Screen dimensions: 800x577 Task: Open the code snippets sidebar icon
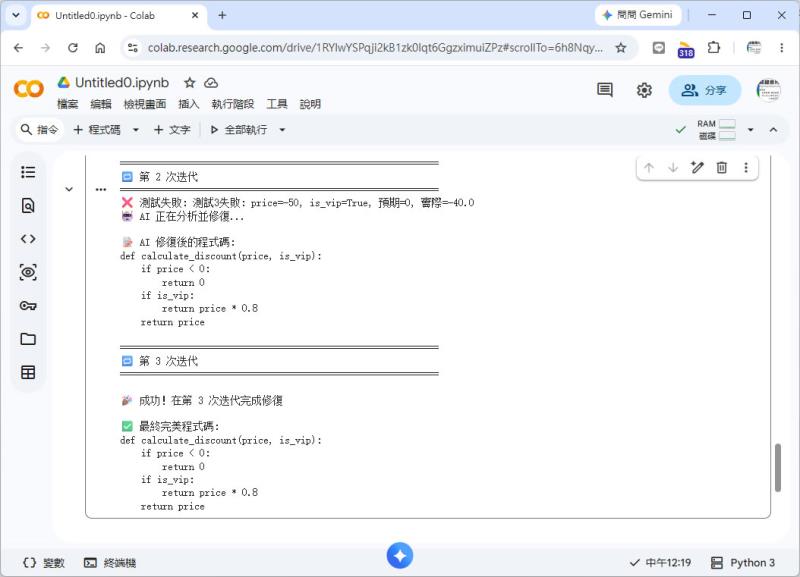[28, 239]
